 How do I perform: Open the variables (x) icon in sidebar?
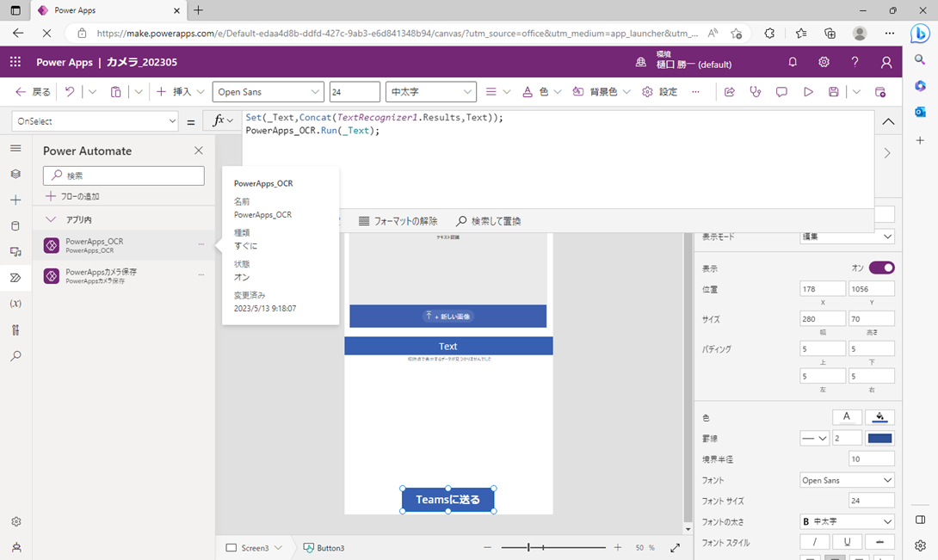click(x=15, y=304)
